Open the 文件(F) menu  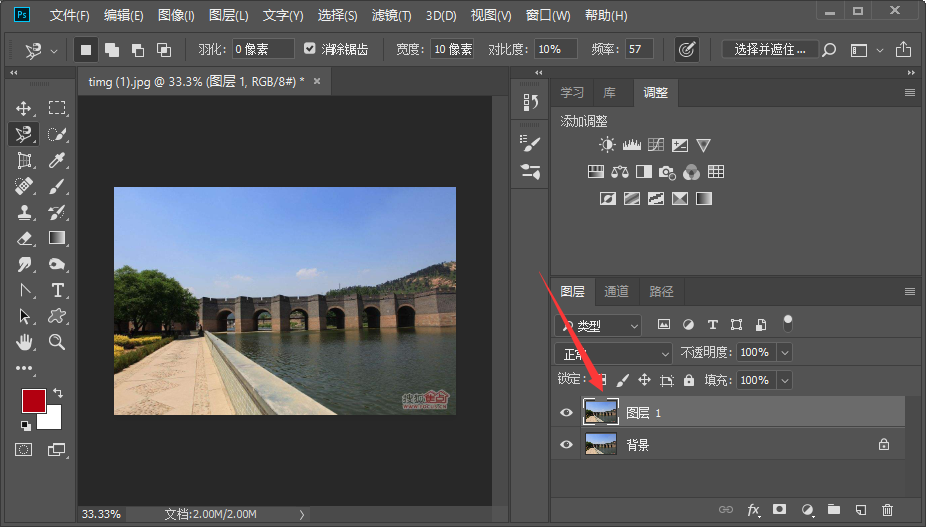[x=69, y=15]
